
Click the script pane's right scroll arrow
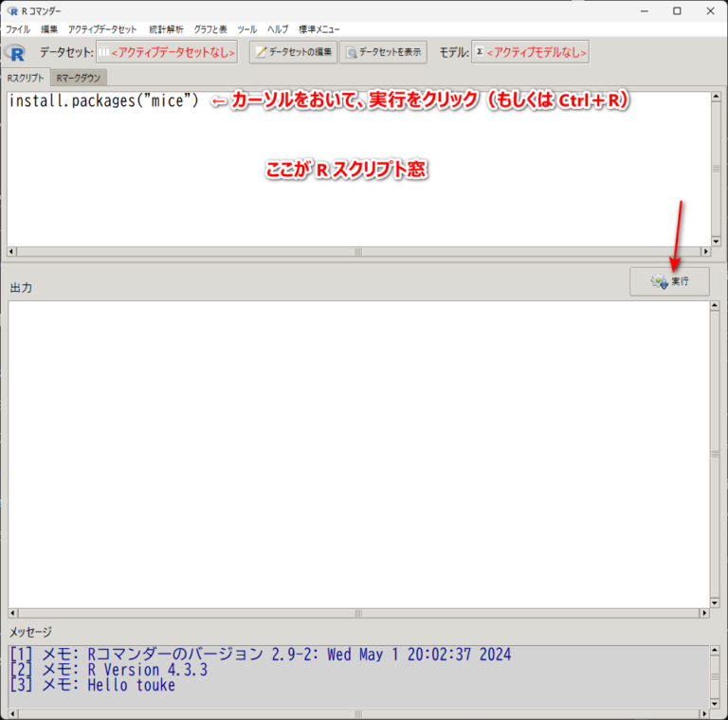704,252
